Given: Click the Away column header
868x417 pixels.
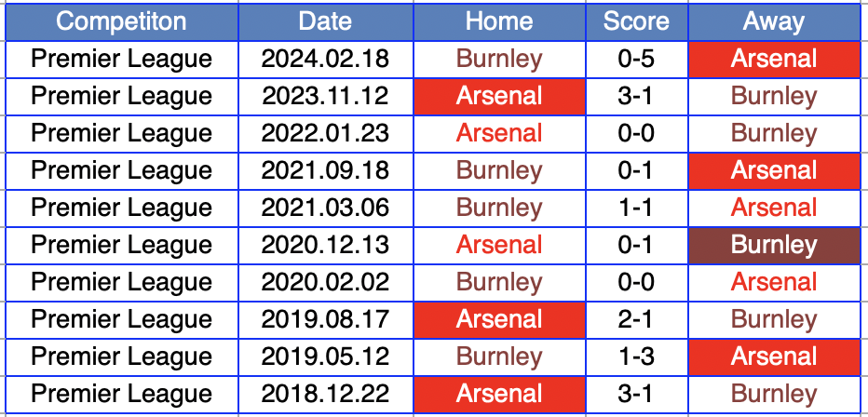Looking at the screenshot, I should 774,21.
